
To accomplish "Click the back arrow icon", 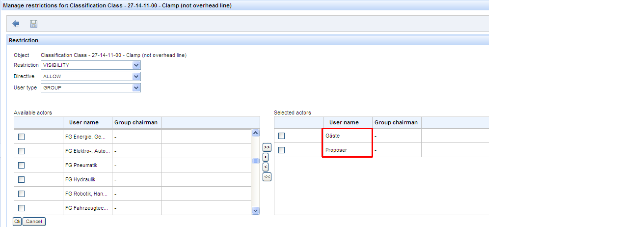I will (x=16, y=24).
